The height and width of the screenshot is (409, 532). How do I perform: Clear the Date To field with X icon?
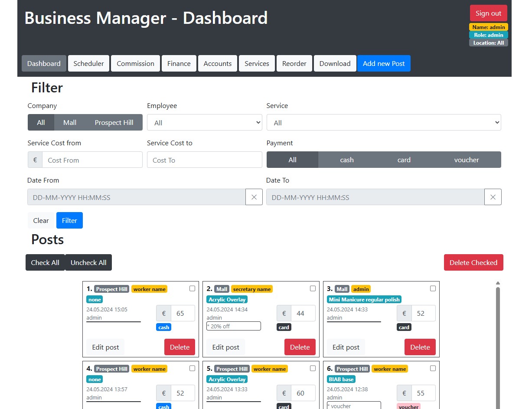tap(493, 197)
